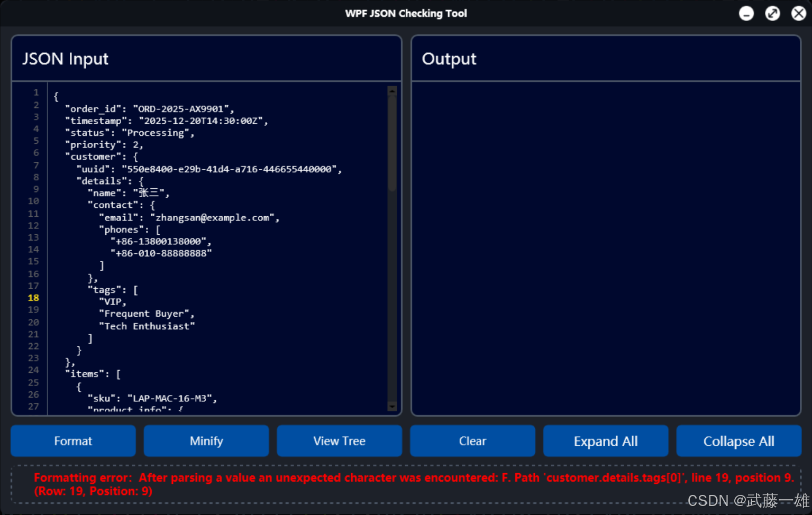The height and width of the screenshot is (515, 812).
Task: Open the View Tree output
Action: click(340, 441)
